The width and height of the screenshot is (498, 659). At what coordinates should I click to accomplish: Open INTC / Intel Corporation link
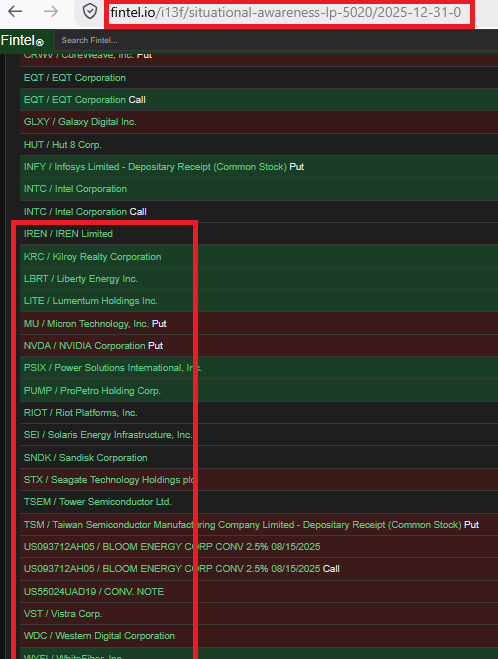[x=75, y=189]
